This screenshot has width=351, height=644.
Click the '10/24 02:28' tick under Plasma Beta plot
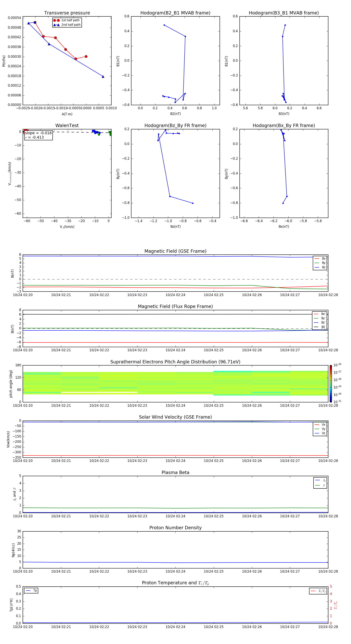[328, 516]
